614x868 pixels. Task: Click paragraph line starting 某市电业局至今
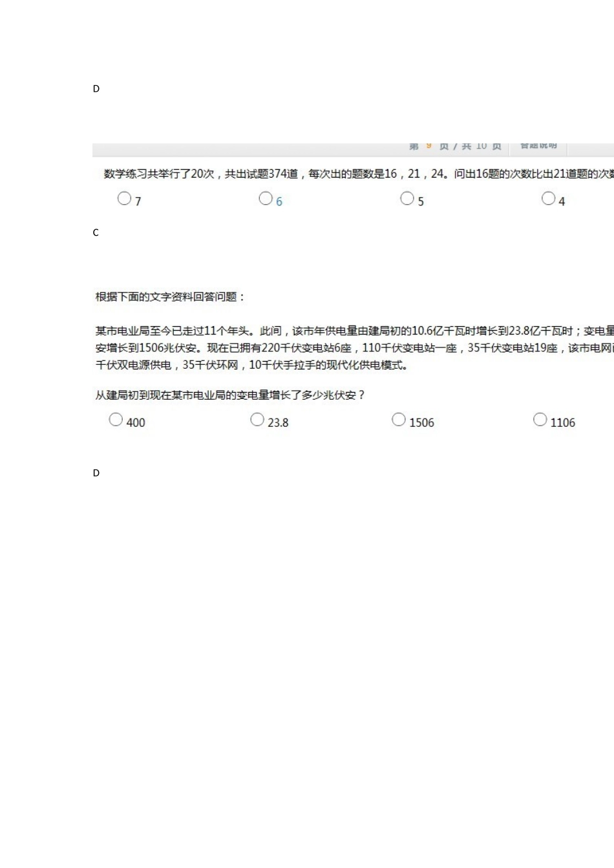[354, 331]
